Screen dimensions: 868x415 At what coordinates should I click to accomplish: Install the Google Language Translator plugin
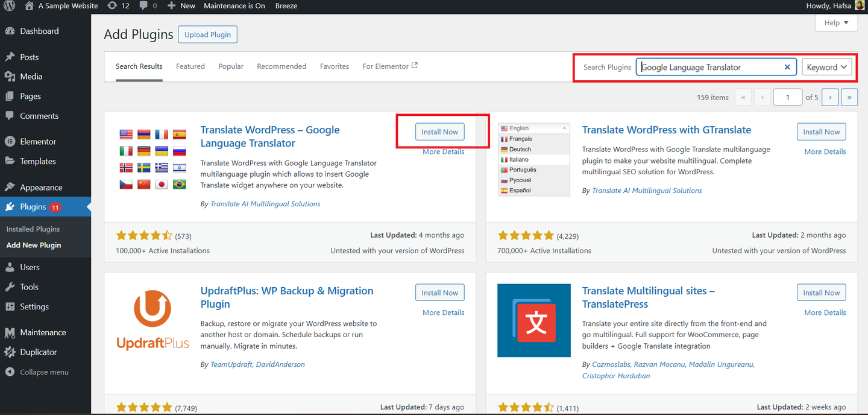439,131
